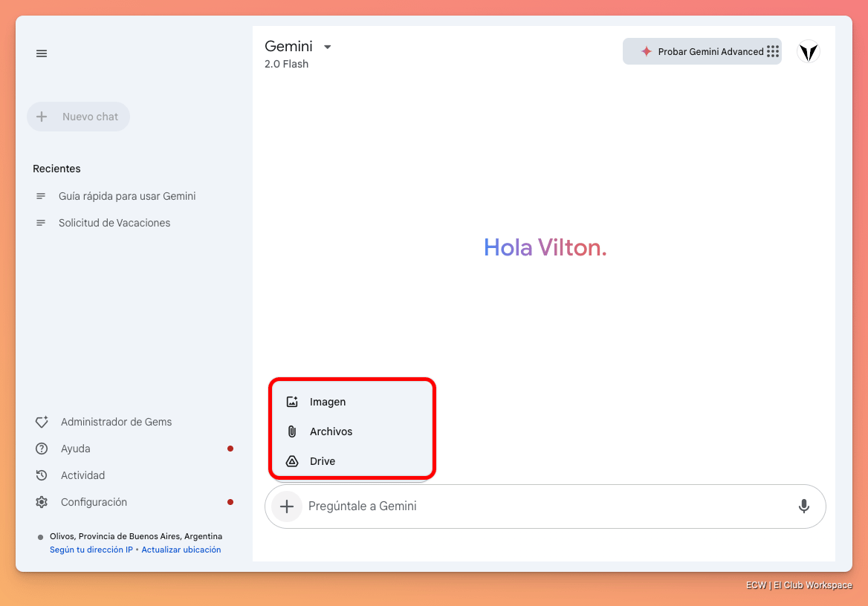
Task: Click the Imagen picture icon
Action: [292, 402]
